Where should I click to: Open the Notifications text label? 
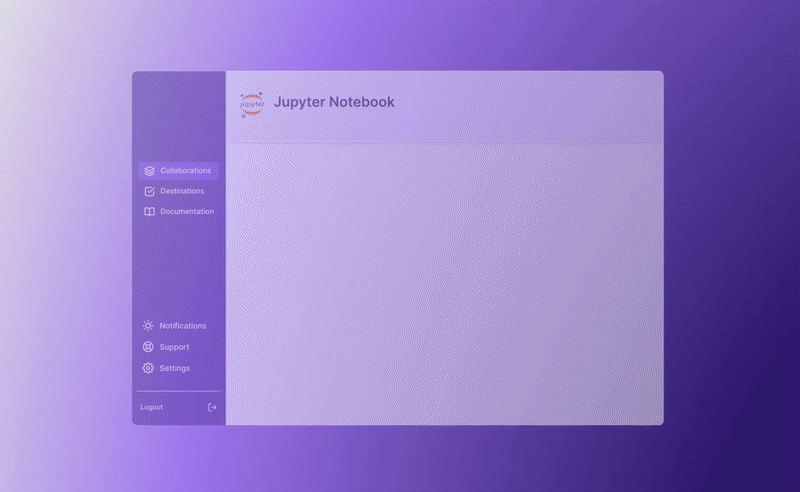(x=183, y=326)
